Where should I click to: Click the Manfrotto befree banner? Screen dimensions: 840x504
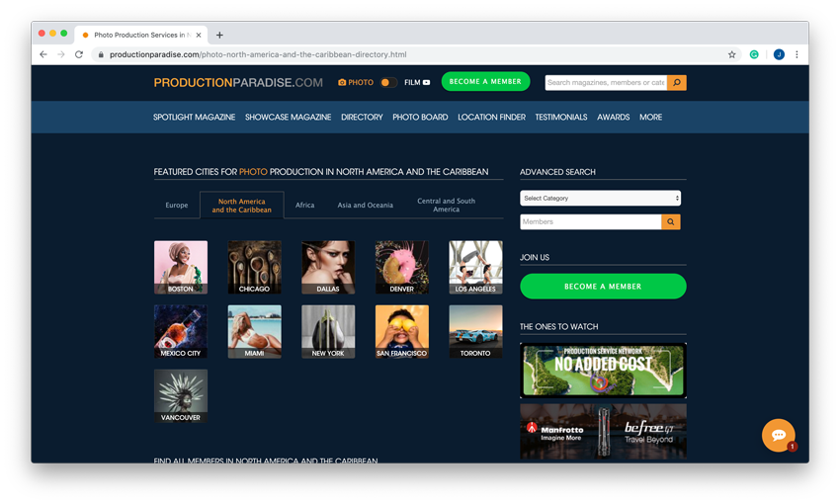(603, 432)
